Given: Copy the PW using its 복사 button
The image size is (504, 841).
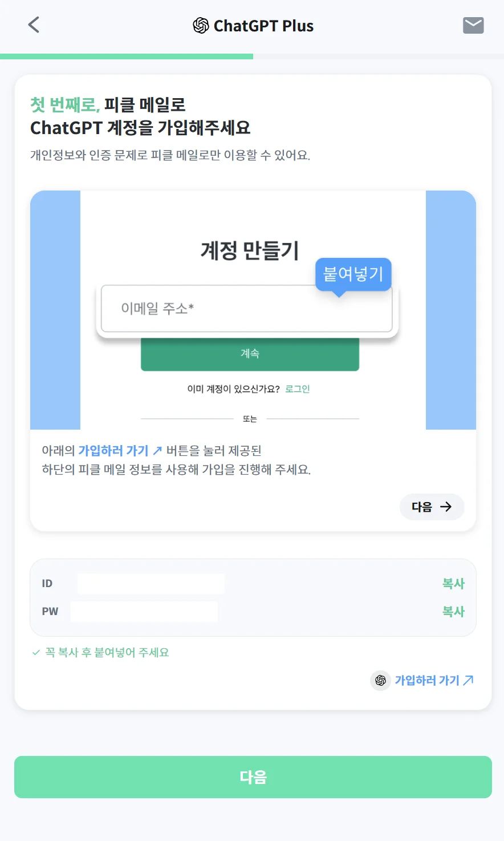Looking at the screenshot, I should (x=453, y=611).
